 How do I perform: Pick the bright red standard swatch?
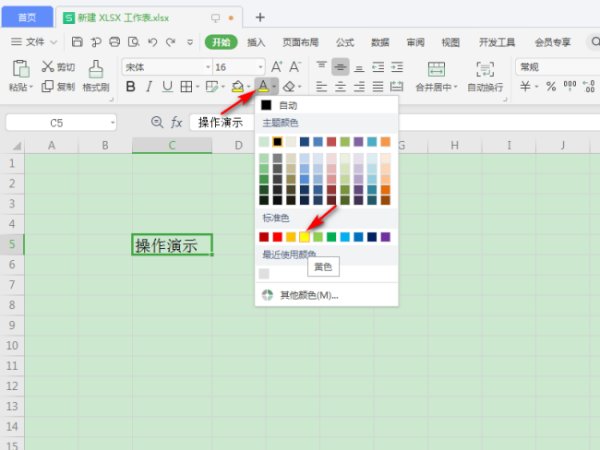(277, 237)
